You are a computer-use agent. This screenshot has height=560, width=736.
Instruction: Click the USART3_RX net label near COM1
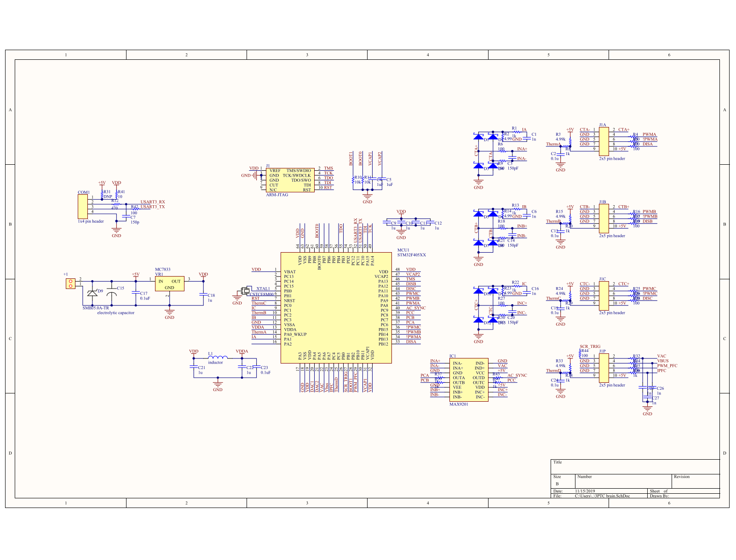(153, 202)
